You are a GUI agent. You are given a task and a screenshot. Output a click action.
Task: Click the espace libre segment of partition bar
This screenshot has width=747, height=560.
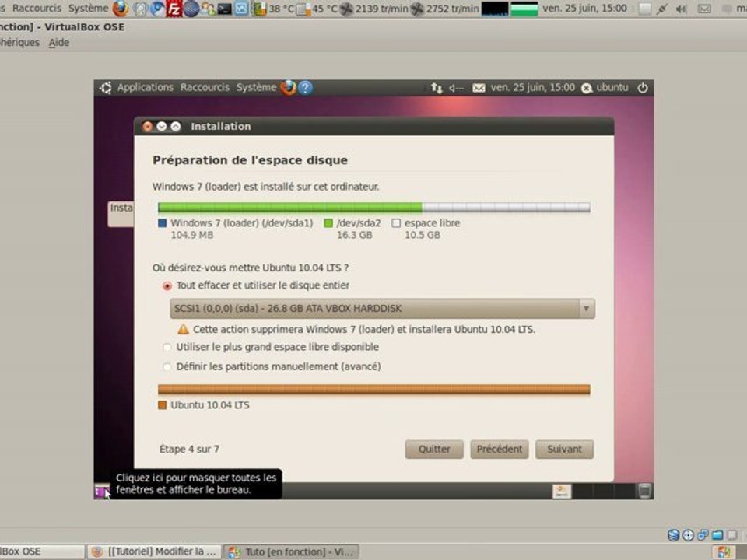click(x=506, y=207)
